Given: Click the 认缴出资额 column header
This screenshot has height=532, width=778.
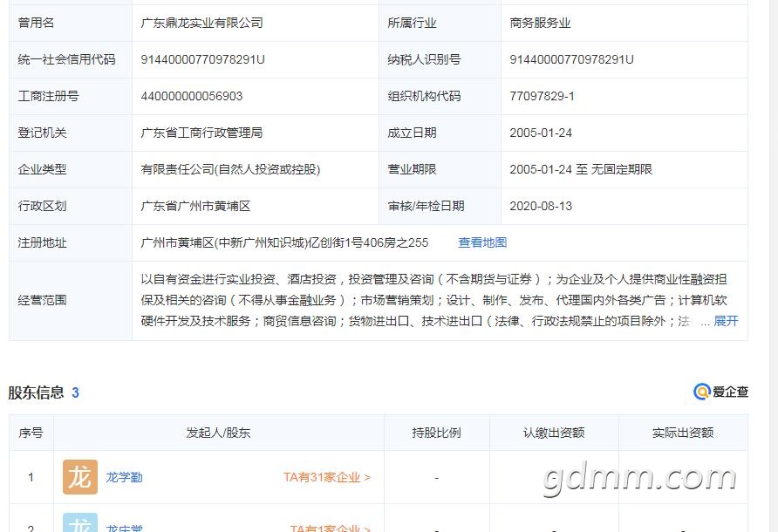Looking at the screenshot, I should [554, 433].
